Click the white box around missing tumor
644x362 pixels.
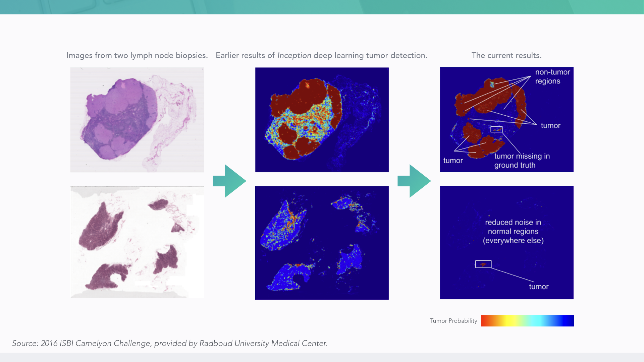pos(496,129)
